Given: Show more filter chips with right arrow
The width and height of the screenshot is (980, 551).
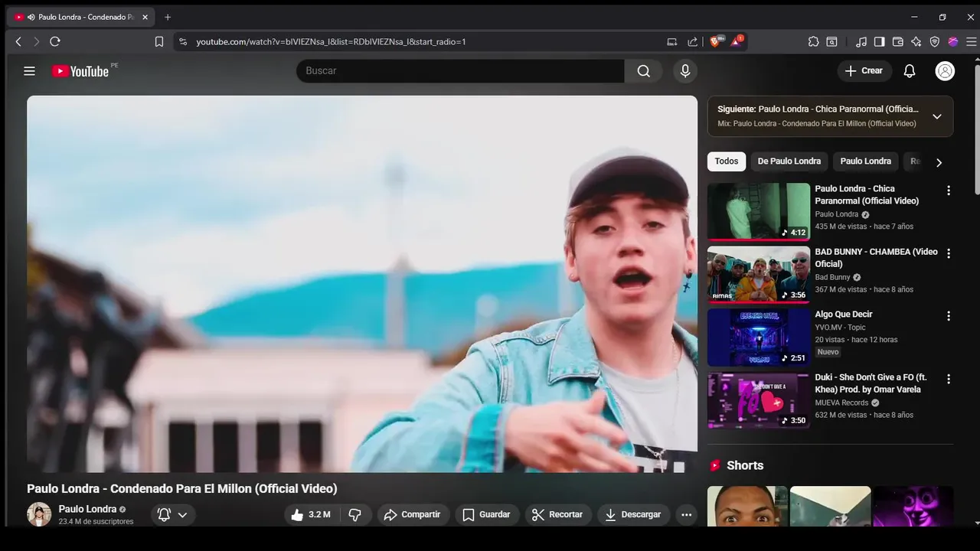Looking at the screenshot, I should (x=939, y=162).
